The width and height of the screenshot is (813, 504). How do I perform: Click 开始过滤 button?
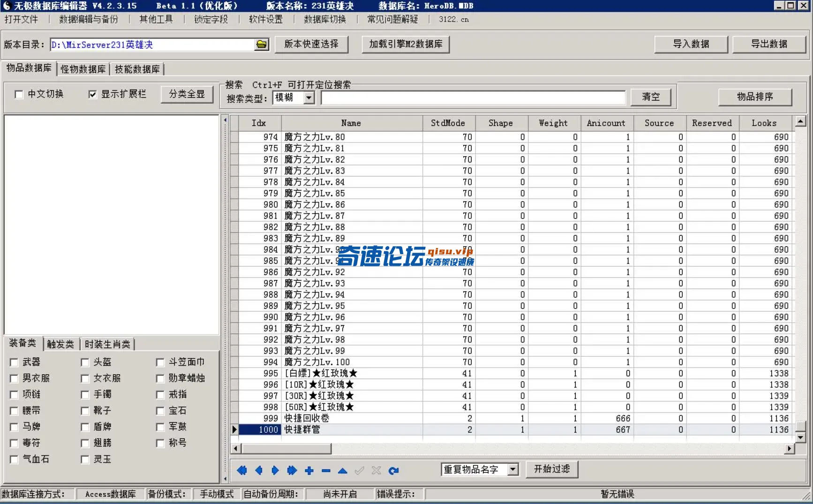[x=552, y=469]
